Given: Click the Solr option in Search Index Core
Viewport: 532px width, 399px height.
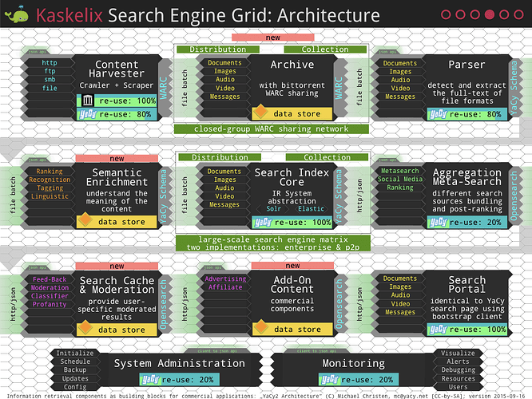Looking at the screenshot, I should tap(273, 209).
